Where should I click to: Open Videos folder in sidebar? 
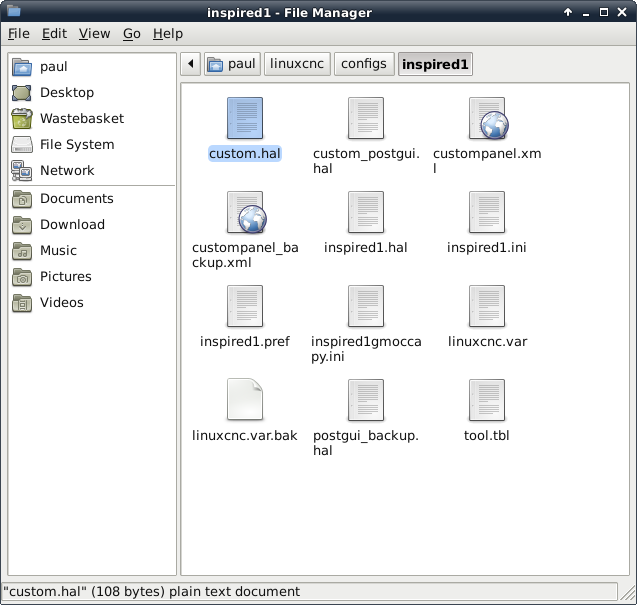pos(92,303)
